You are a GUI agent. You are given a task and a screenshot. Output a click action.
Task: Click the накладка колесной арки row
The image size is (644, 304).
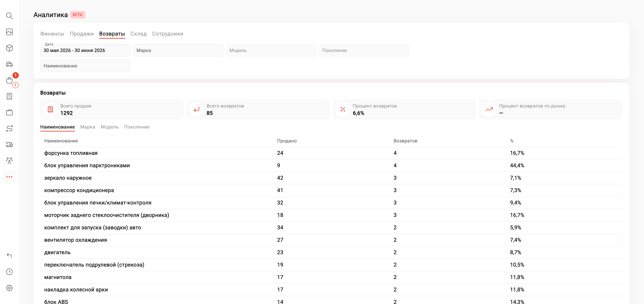331,290
